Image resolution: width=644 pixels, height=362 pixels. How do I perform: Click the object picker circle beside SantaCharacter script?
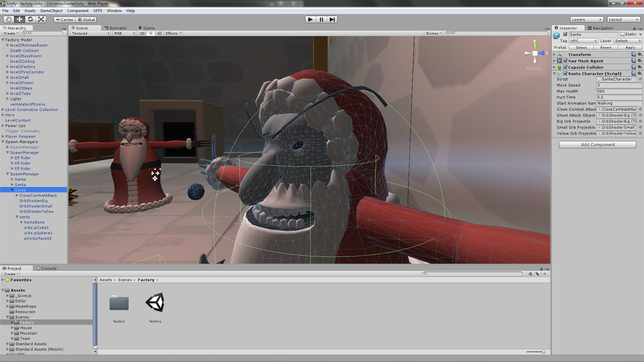click(640, 79)
